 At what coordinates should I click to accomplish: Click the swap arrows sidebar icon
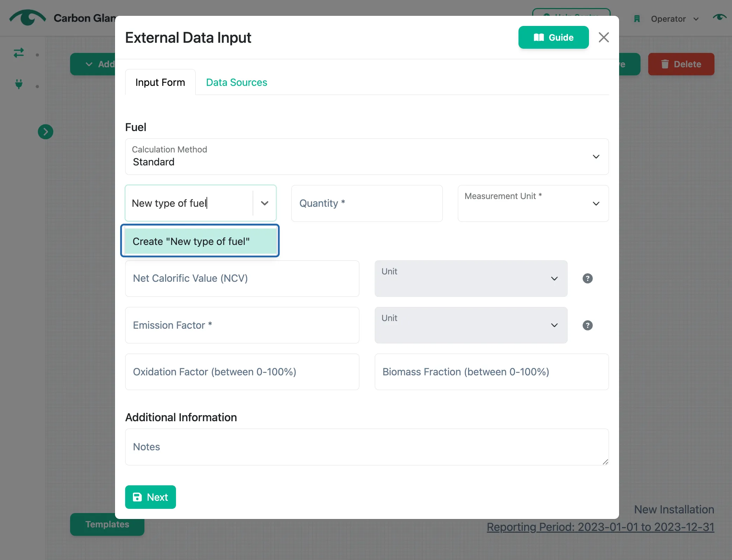point(19,53)
